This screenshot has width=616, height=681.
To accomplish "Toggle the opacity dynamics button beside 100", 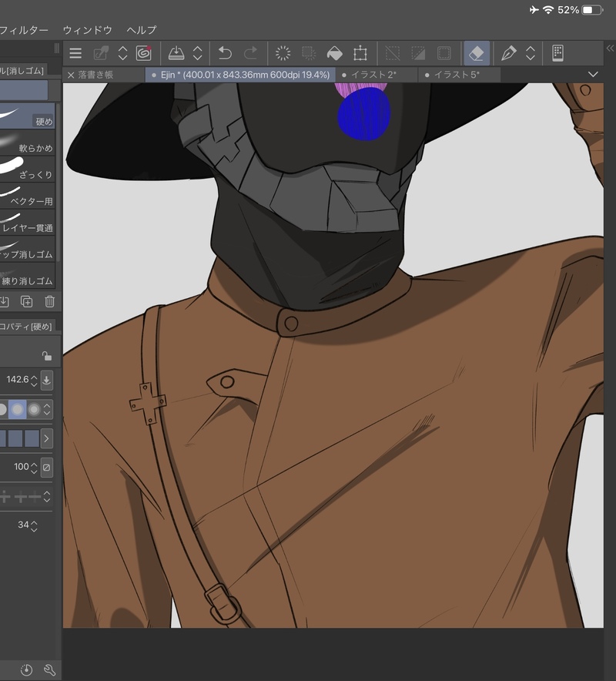I will (47, 467).
